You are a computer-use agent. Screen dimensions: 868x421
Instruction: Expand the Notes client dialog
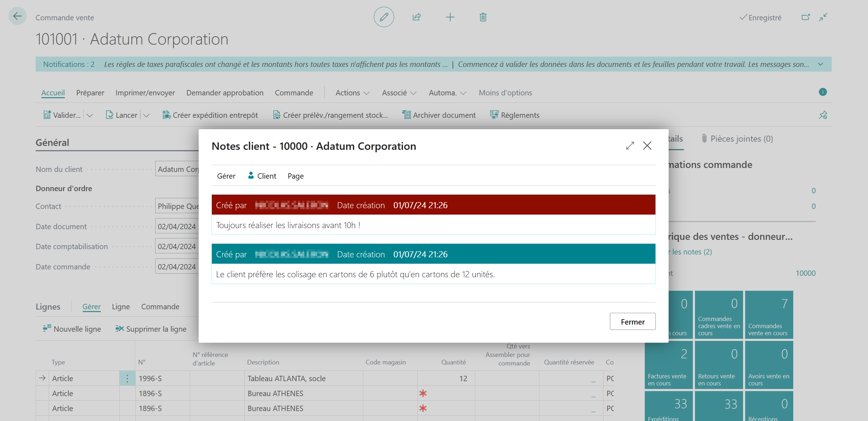click(630, 146)
